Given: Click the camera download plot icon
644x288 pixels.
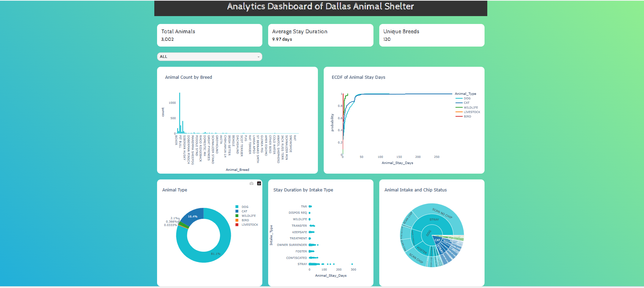Looking at the screenshot, I should pyautogui.click(x=251, y=184).
